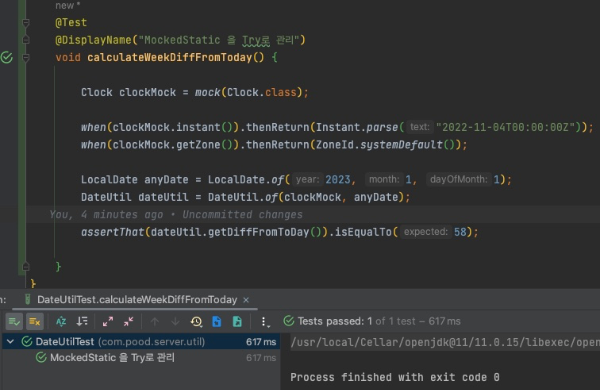Click the getDiffFromToDay() call in the assertion
Viewport: 600px width, 390px height.
coord(265,232)
